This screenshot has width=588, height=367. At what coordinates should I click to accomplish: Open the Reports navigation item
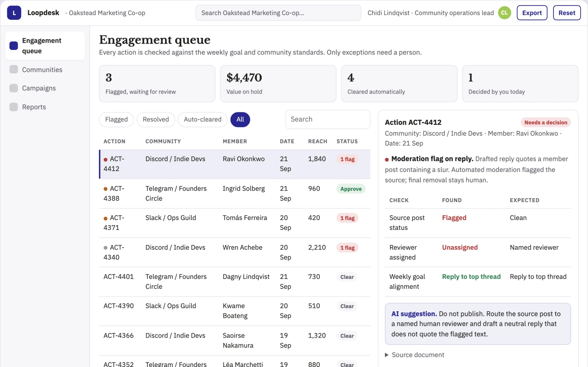45,107
